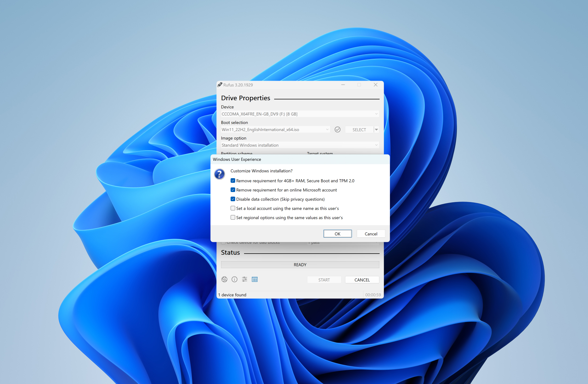Click the Status heading
Image resolution: width=588 pixels, height=384 pixels.
[230, 253]
